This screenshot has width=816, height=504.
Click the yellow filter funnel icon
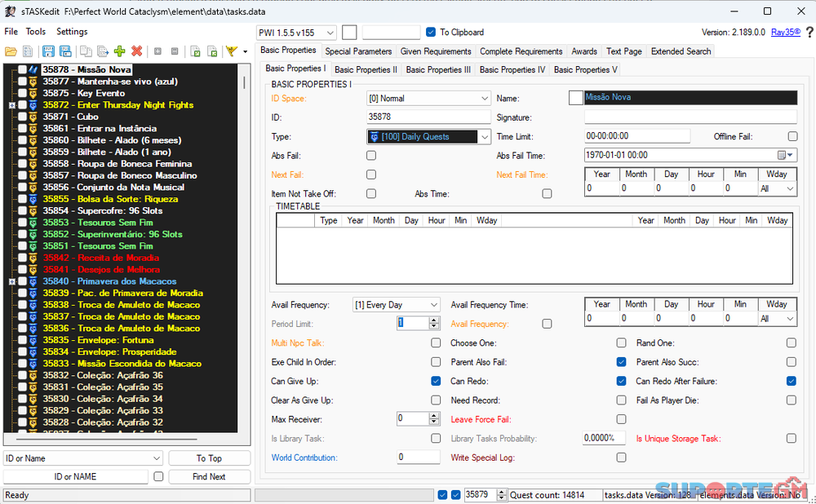(x=231, y=51)
